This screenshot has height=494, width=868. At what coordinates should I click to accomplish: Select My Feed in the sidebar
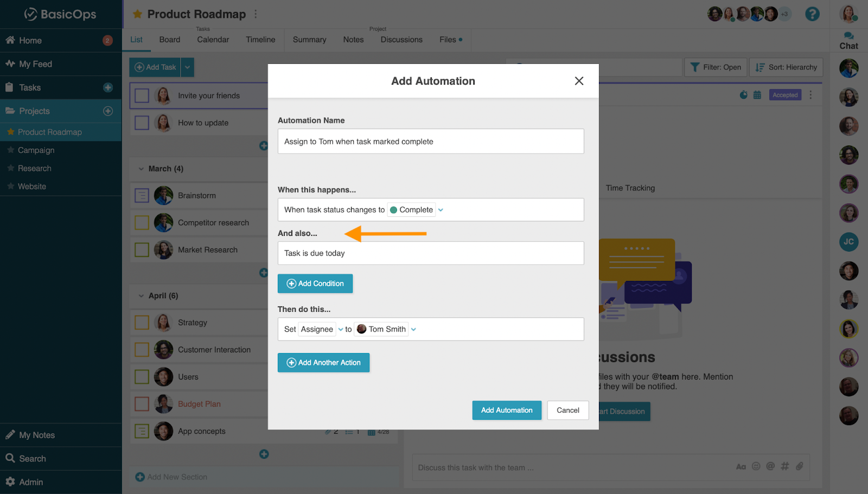coord(35,63)
